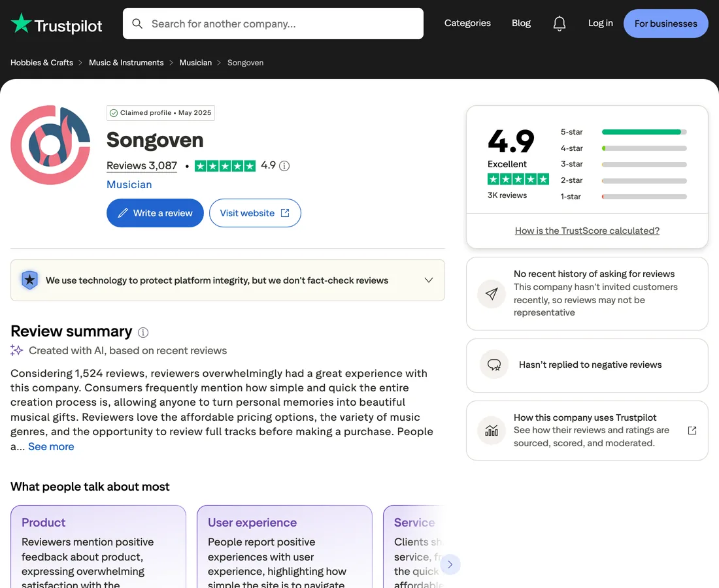719x588 pixels.
Task: Click the speech bubble replies icon
Action: (494, 365)
